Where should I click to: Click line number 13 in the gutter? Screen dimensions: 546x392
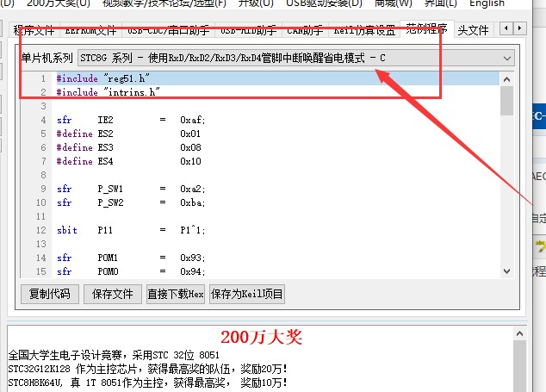click(x=41, y=244)
